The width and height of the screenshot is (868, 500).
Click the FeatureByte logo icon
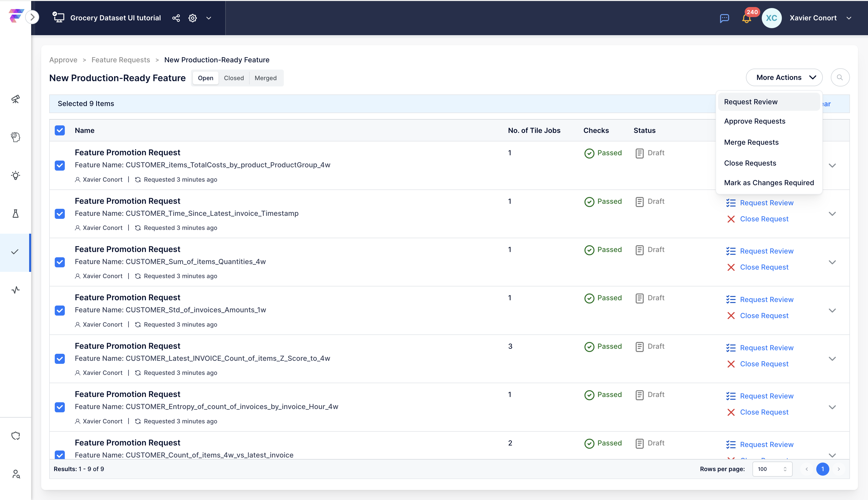pyautogui.click(x=16, y=16)
